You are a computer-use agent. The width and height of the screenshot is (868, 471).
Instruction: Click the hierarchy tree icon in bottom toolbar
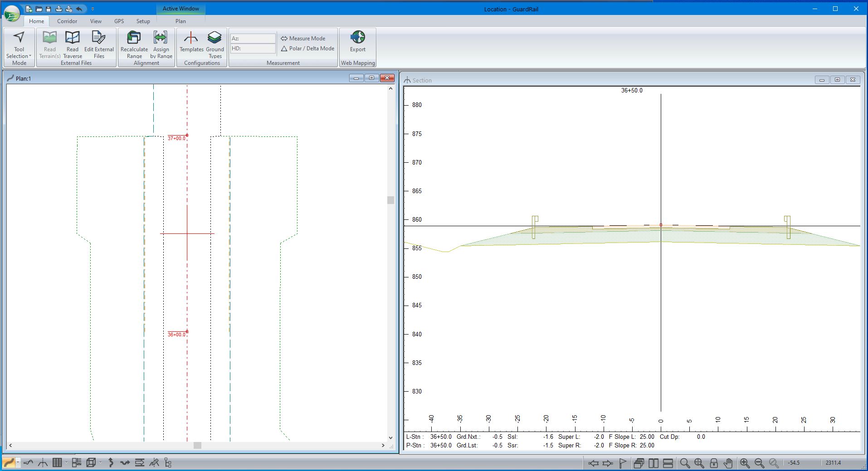pos(168,463)
